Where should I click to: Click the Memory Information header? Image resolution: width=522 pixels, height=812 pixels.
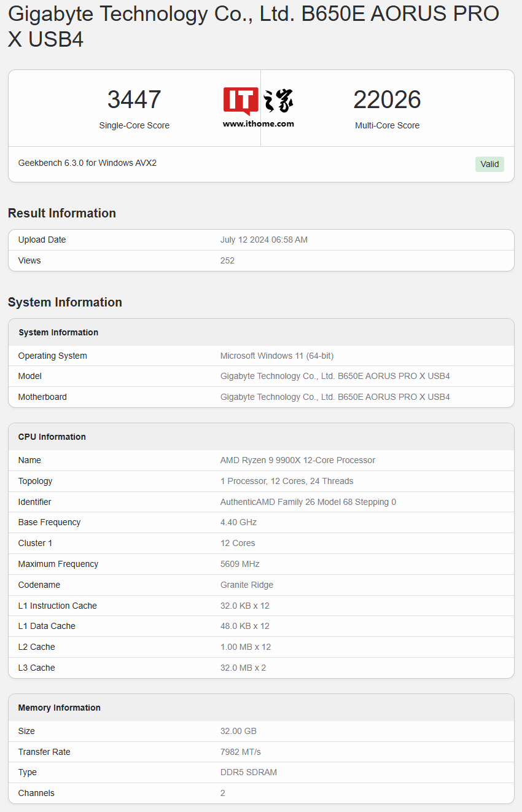point(59,708)
